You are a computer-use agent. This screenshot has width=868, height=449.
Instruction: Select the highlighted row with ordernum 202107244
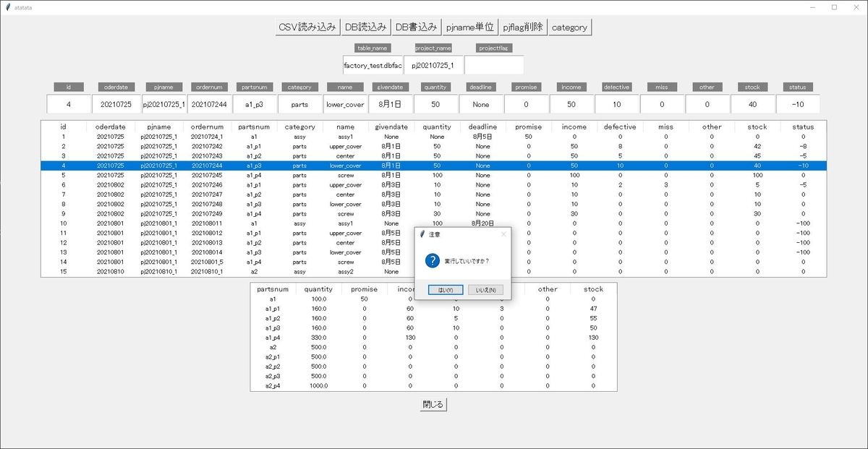click(433, 165)
